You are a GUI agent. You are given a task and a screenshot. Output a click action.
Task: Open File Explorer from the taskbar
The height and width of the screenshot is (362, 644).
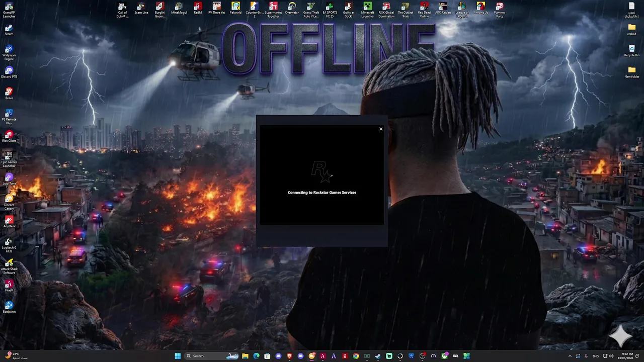coord(245,356)
